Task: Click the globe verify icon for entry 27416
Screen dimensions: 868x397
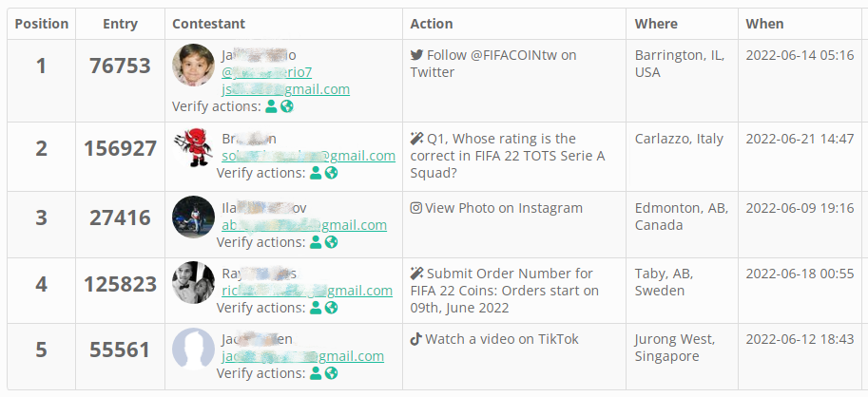Action: tap(332, 242)
